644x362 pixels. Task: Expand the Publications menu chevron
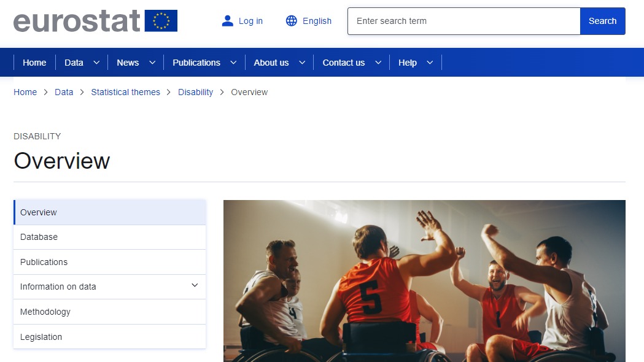[x=233, y=63]
